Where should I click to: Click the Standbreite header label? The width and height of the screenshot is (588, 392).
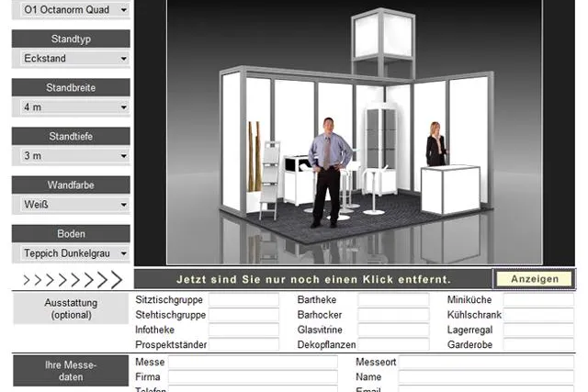[71, 88]
